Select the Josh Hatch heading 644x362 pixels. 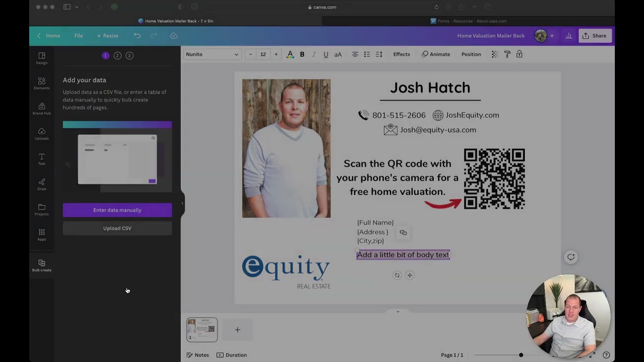(x=430, y=87)
